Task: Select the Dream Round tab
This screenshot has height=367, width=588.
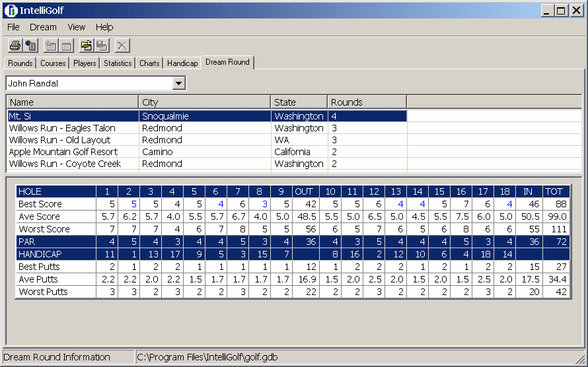Action: [x=227, y=62]
